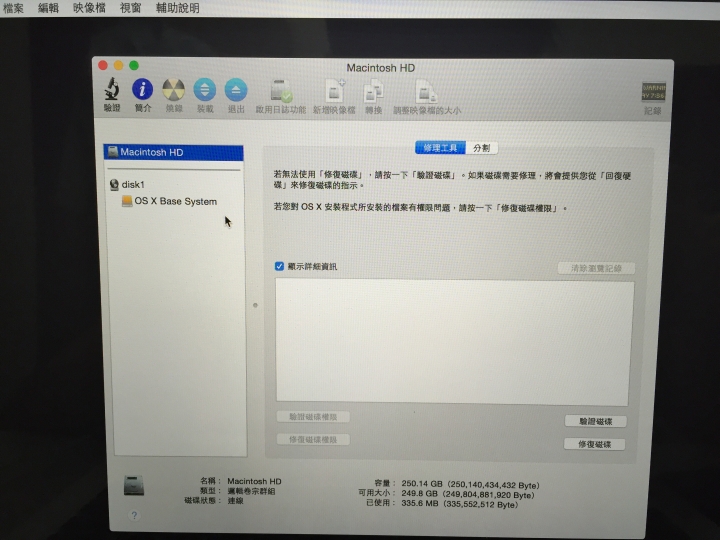Click the 清除瀏覽記錄 button
Viewport: 720px width, 540px height.
coord(596,268)
